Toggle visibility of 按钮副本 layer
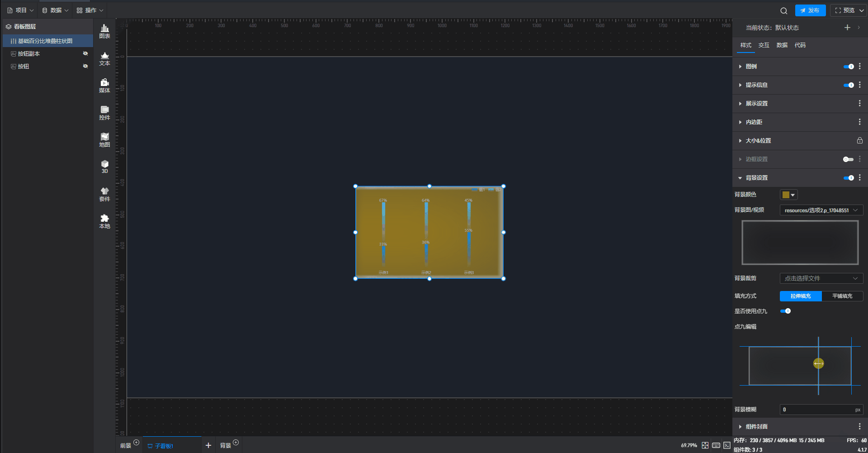This screenshot has width=868, height=453. point(85,53)
